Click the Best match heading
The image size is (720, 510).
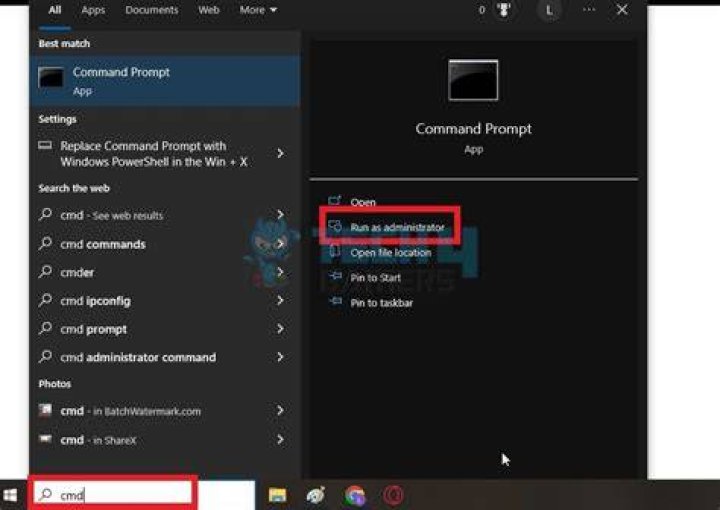(x=64, y=44)
